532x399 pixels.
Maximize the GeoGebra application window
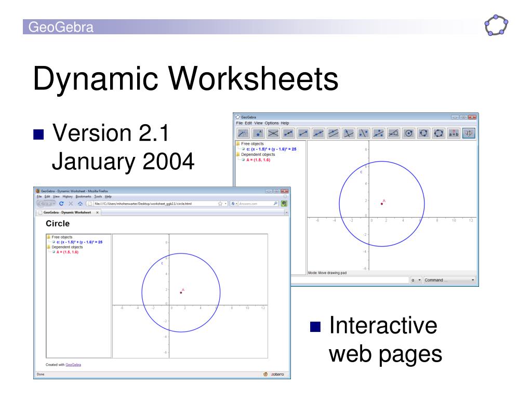pos(463,117)
